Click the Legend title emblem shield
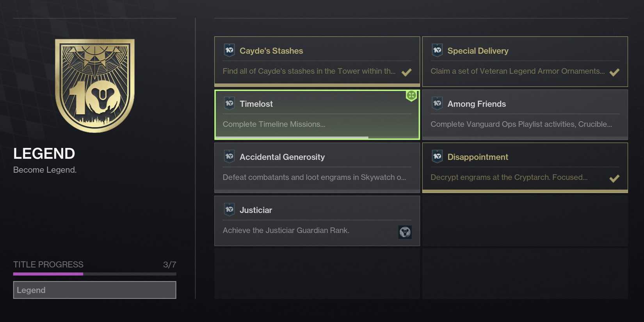Screen dimensions: 644x322 coord(95,85)
